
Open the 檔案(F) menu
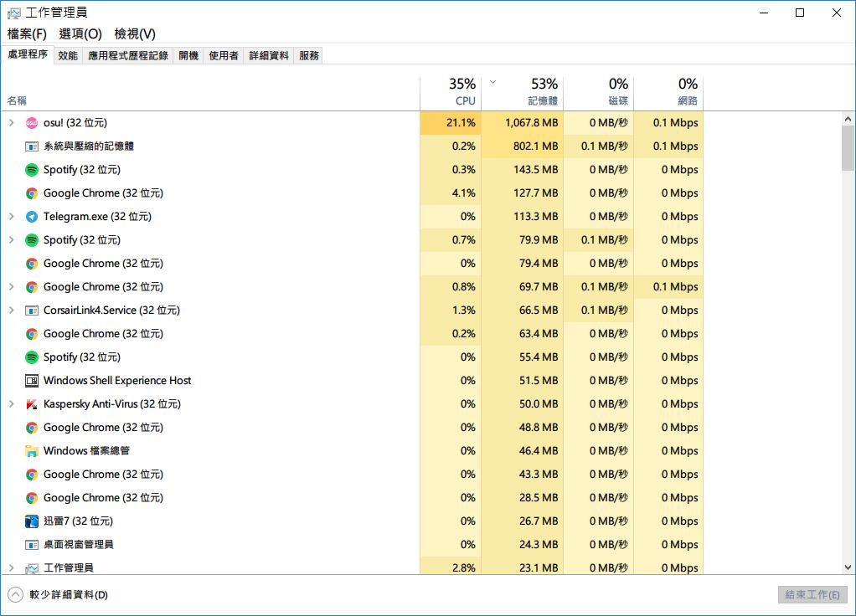pos(27,33)
